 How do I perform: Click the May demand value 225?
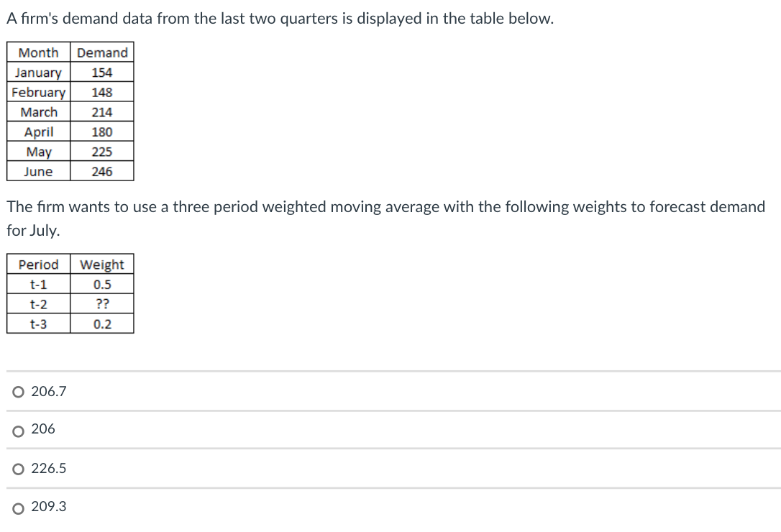click(x=102, y=150)
